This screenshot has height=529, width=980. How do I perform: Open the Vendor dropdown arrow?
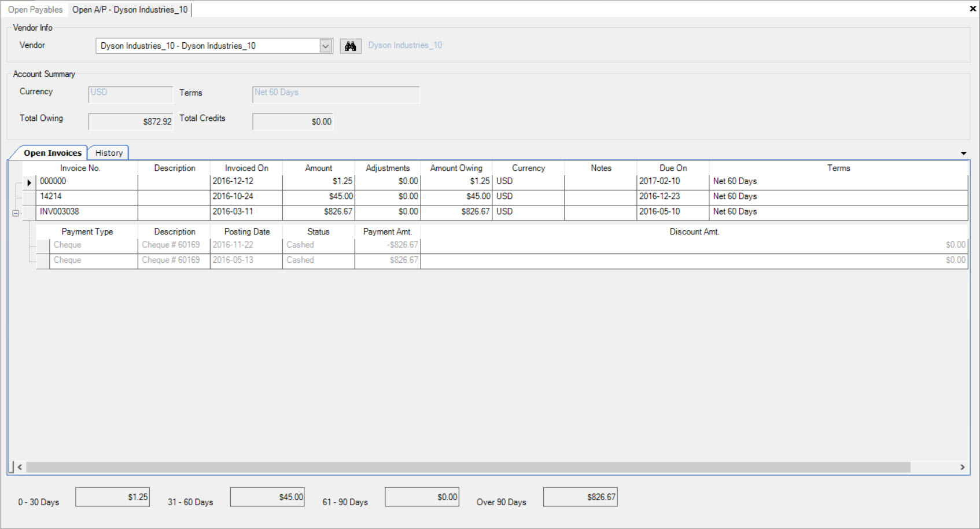(x=326, y=46)
